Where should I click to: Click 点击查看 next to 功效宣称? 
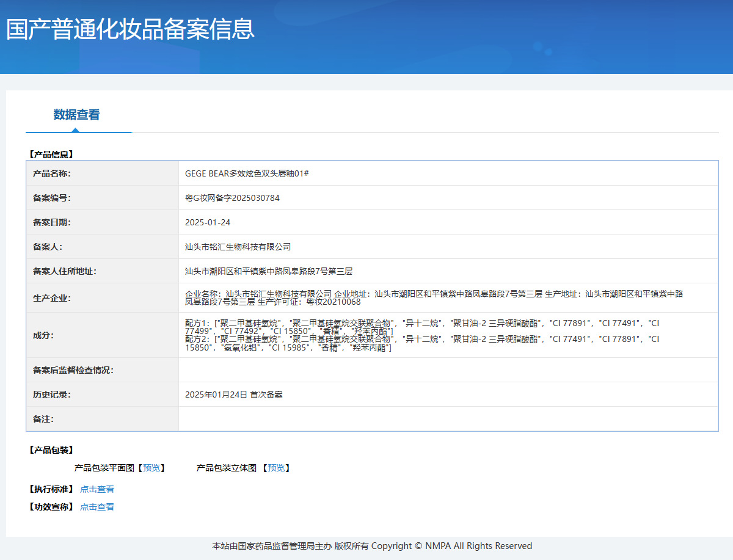click(97, 507)
